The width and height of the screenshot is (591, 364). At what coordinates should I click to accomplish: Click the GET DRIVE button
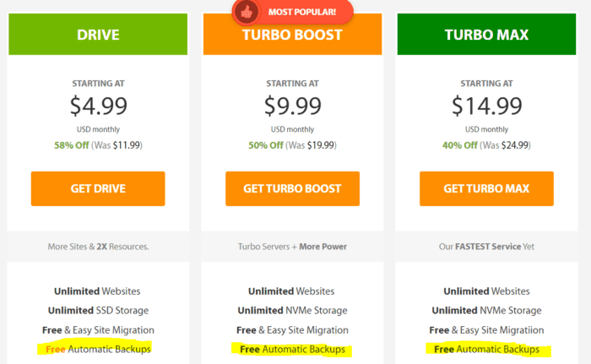coord(98,188)
